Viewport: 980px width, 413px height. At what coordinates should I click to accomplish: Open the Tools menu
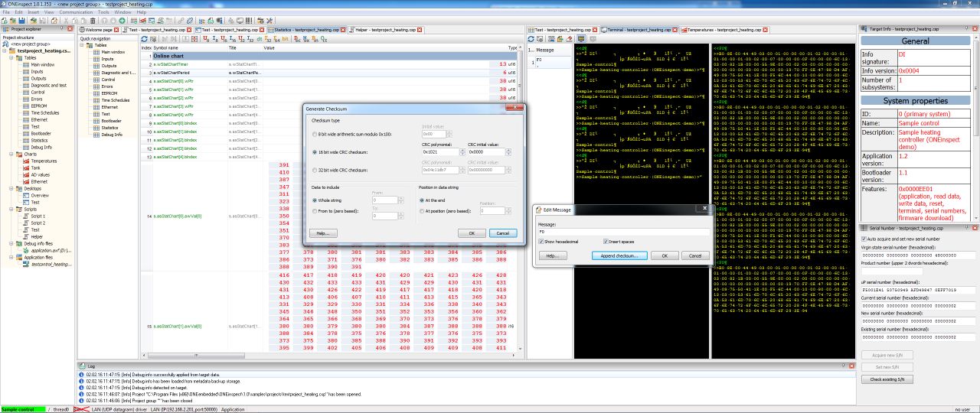103,12
